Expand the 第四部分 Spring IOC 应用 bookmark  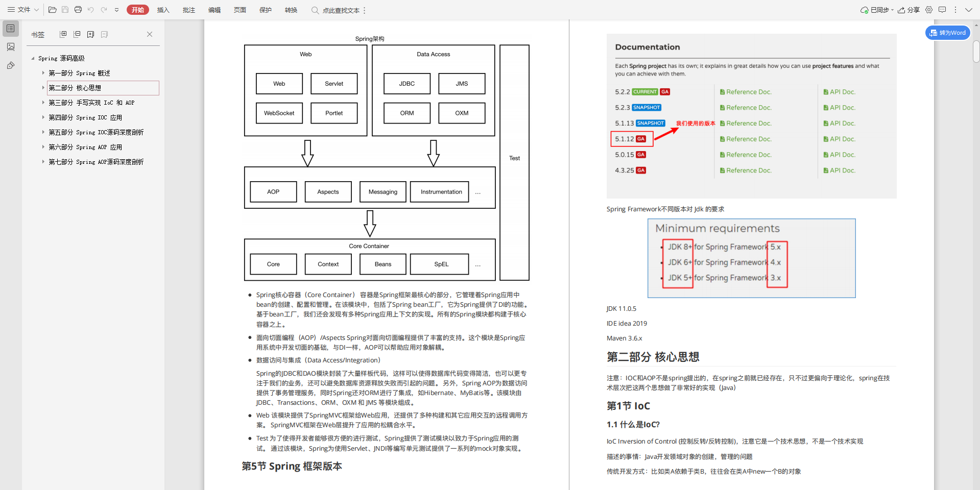[x=43, y=117]
